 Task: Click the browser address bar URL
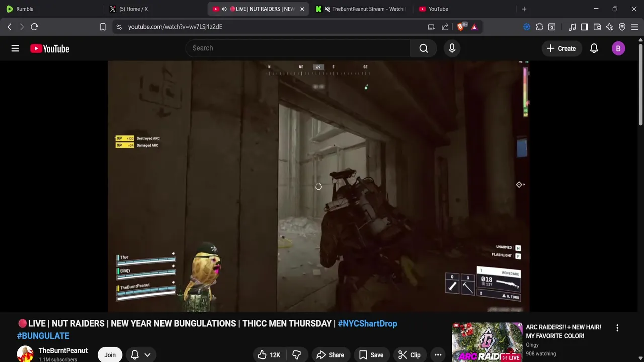coord(175,27)
